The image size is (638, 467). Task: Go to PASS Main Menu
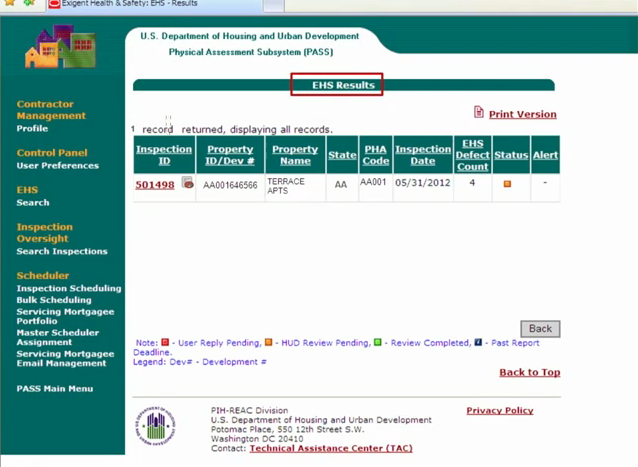tap(55, 388)
